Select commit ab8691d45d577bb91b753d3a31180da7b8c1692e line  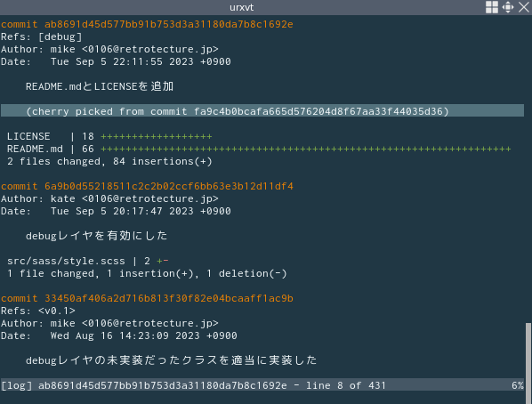[x=147, y=24]
